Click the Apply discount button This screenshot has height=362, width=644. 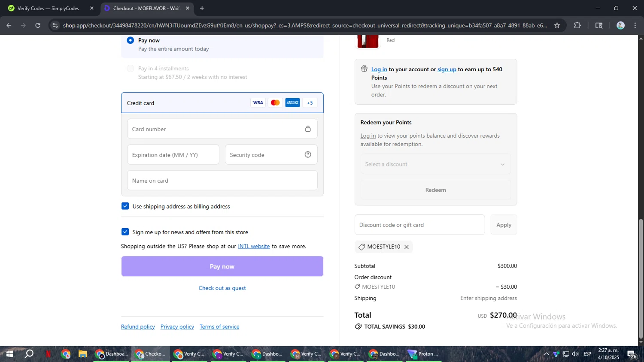504,225
